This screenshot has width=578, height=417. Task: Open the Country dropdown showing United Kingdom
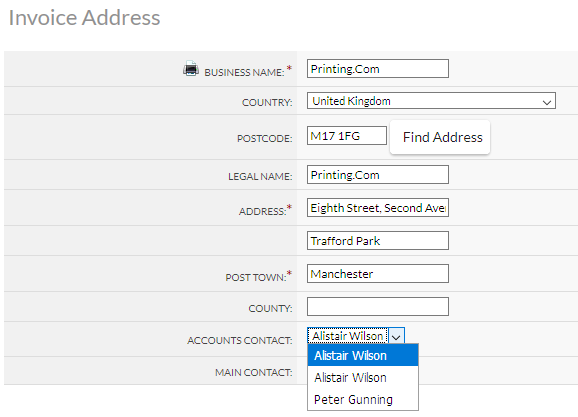431,101
